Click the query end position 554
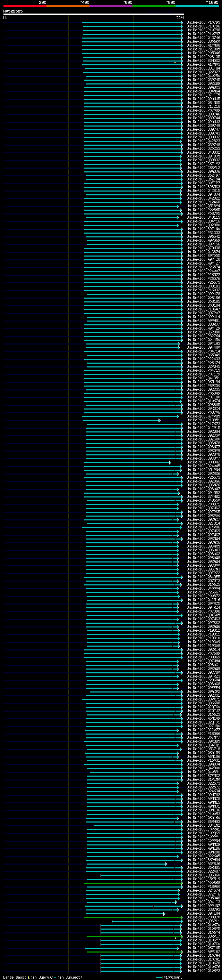Viewport: 222px width, 980px height. 179,17
